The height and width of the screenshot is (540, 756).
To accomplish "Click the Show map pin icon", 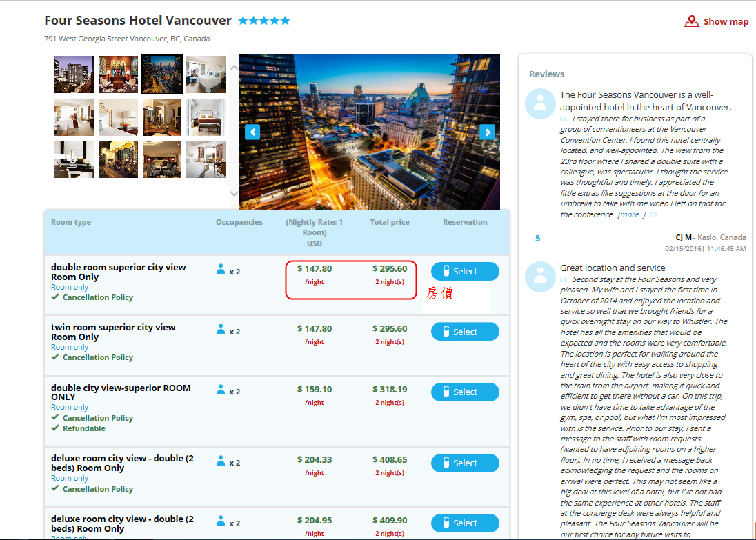I will click(691, 21).
